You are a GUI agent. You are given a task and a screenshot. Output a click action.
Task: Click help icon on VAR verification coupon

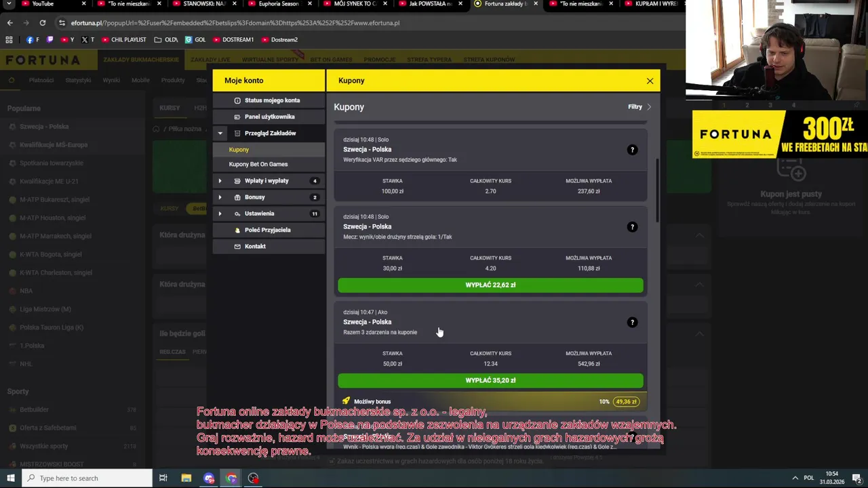[x=632, y=150]
